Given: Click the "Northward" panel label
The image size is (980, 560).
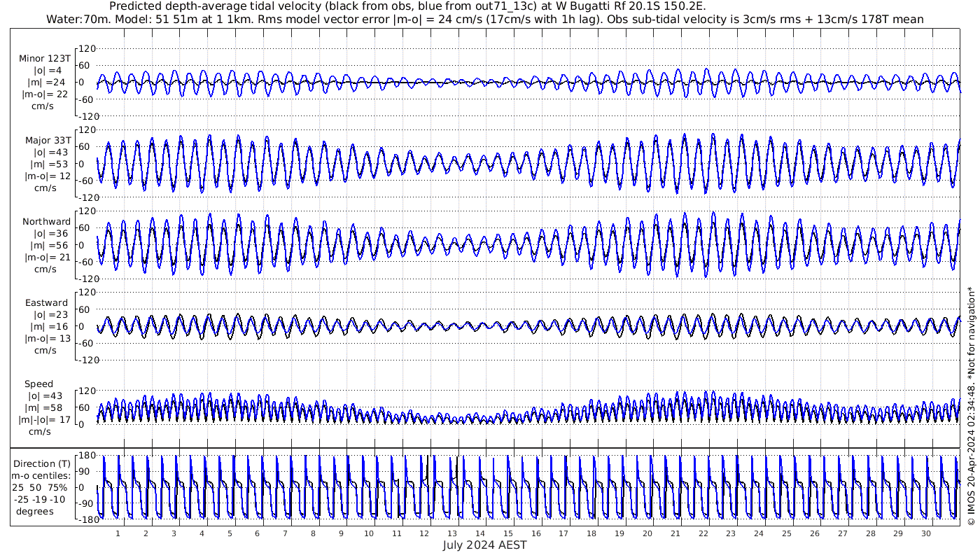Looking at the screenshot, I should (x=46, y=221).
